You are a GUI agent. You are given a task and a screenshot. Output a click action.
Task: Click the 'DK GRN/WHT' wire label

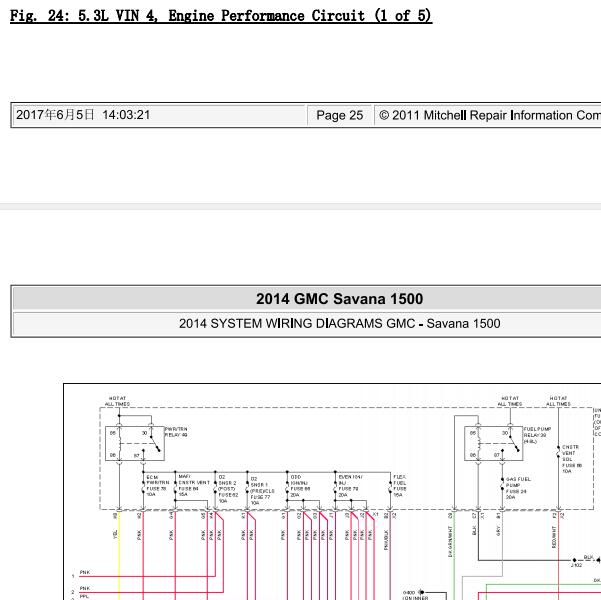point(450,541)
